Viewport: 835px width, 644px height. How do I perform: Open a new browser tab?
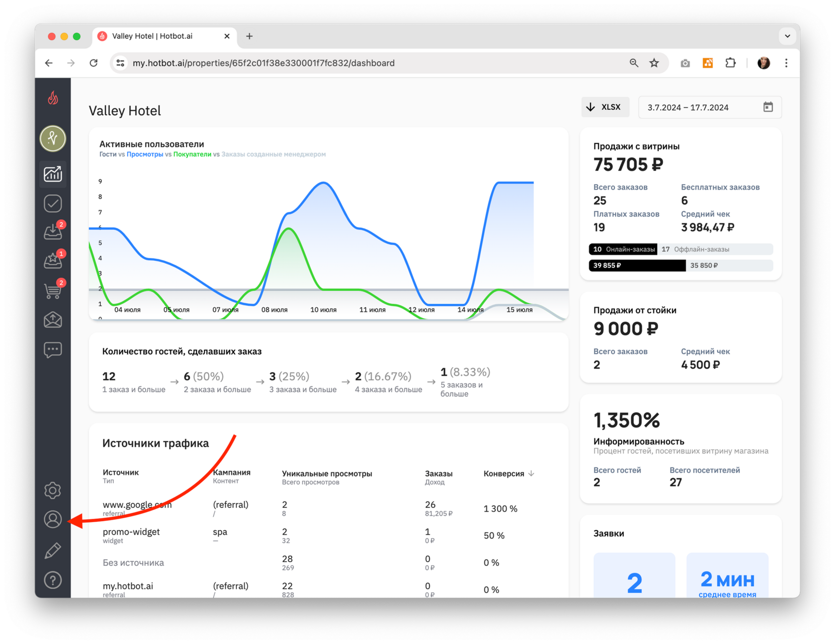[x=250, y=36]
